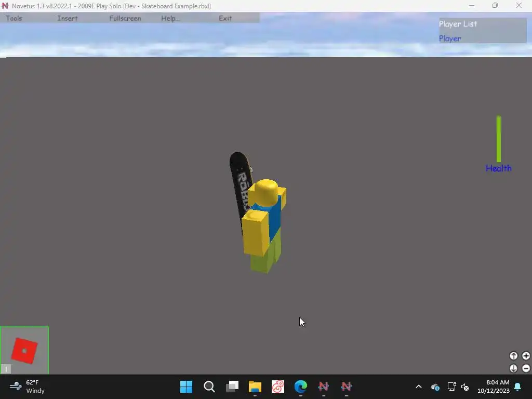
Task: Tilt camera up with the up-arrow icon
Action: [x=513, y=355]
